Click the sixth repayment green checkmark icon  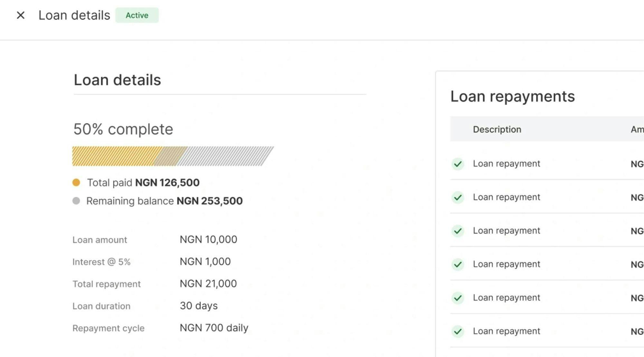click(458, 332)
